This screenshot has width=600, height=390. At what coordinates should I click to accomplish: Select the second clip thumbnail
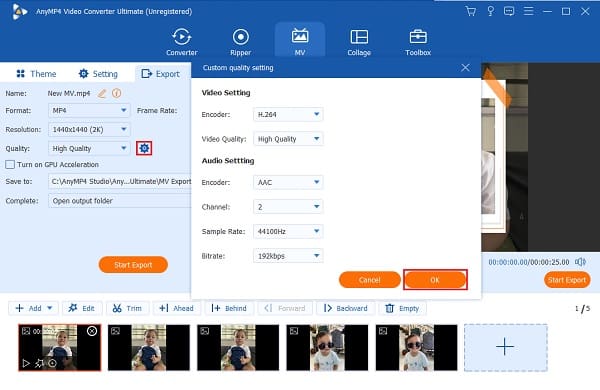tap(149, 348)
